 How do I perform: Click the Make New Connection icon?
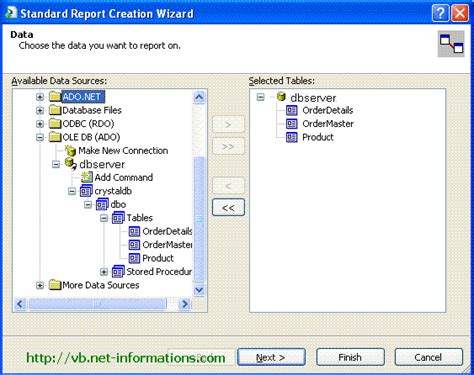tap(71, 150)
